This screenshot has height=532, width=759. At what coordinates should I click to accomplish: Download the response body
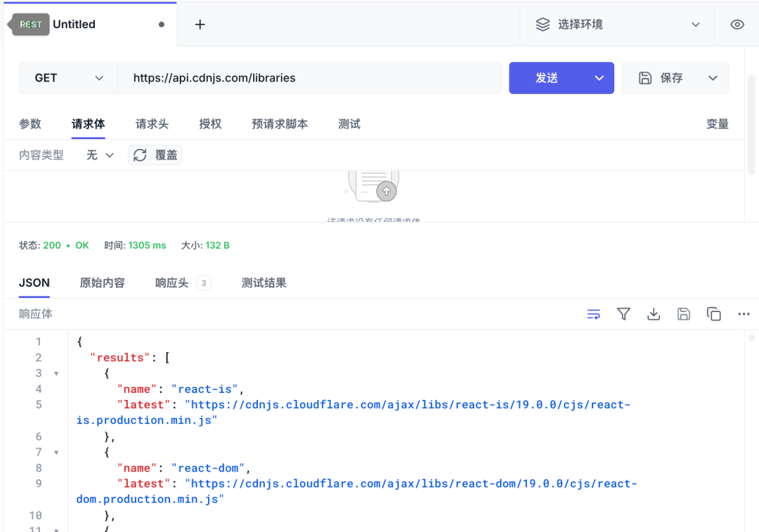654,314
